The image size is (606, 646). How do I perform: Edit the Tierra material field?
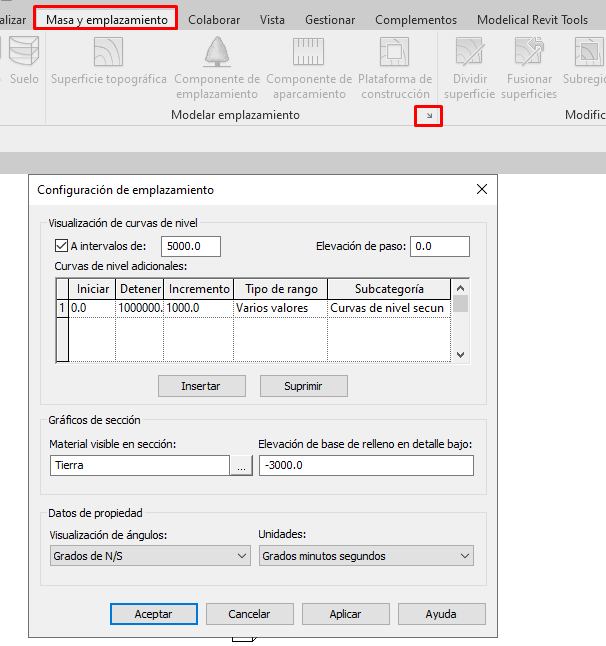(140, 466)
